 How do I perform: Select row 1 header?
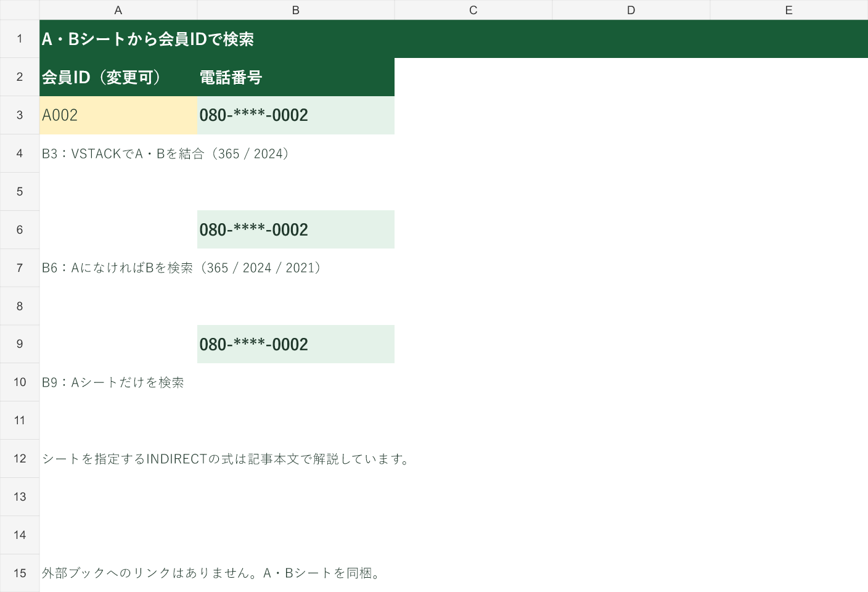[20, 39]
